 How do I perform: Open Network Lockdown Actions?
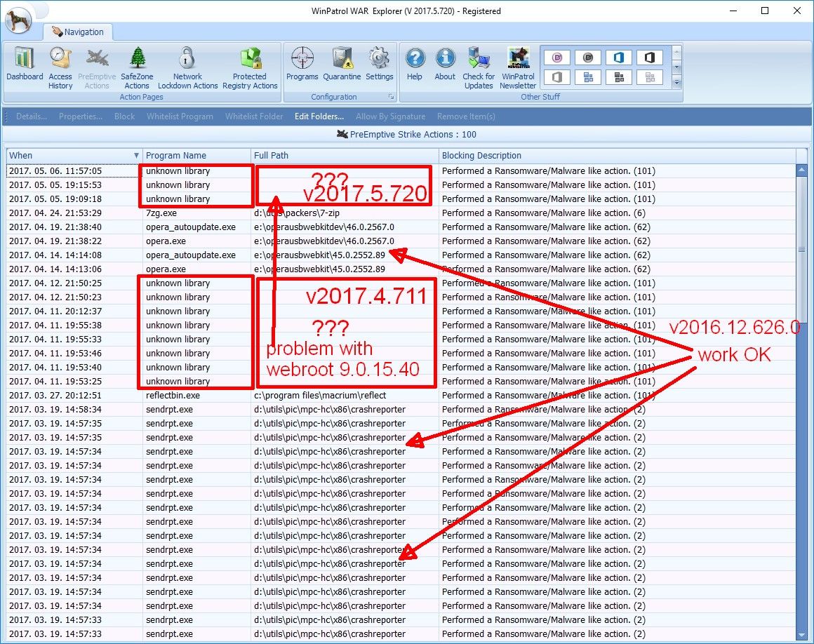point(187,68)
